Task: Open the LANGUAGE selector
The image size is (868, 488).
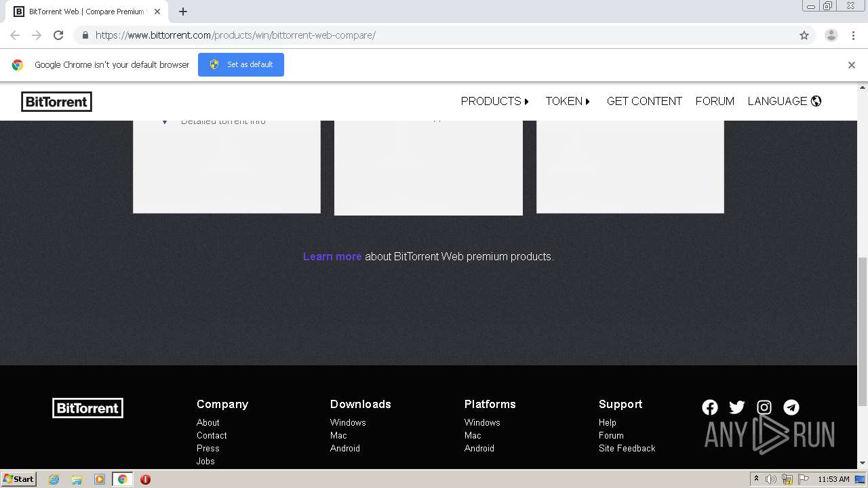Action: click(785, 101)
